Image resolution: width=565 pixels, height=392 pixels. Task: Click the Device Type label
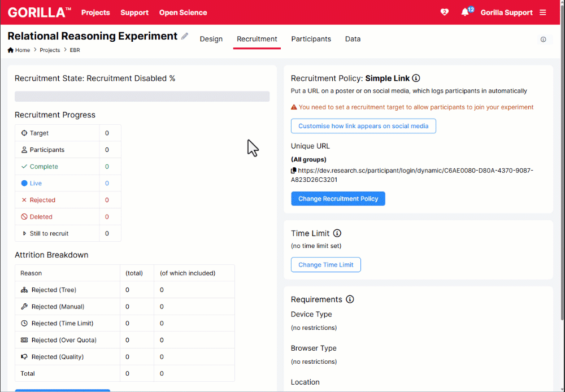point(311,314)
